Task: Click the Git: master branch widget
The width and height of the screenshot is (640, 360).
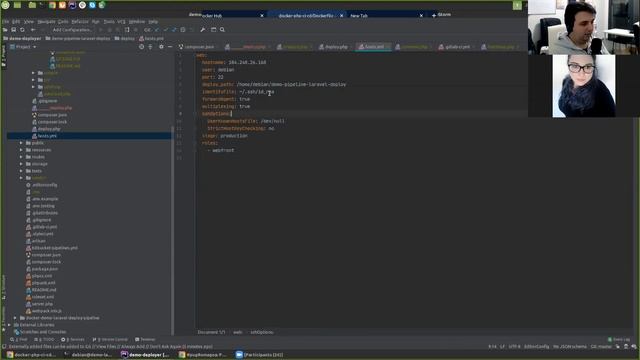Action: [x=601, y=347]
